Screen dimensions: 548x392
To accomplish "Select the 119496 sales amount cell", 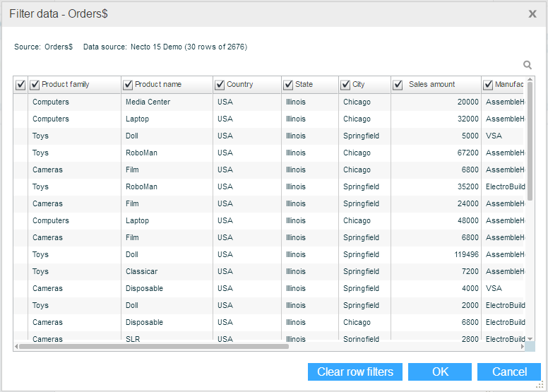I will [462, 254].
